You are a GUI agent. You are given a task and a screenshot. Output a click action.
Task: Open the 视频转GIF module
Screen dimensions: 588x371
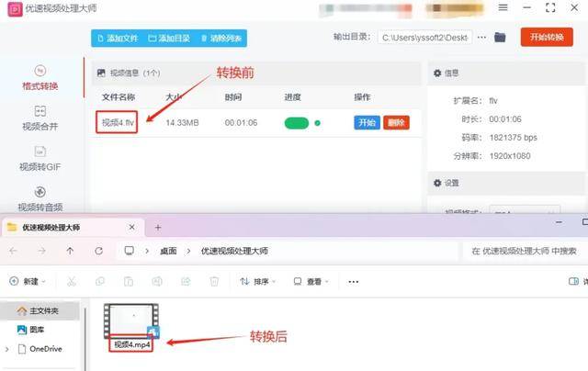tap(40, 159)
